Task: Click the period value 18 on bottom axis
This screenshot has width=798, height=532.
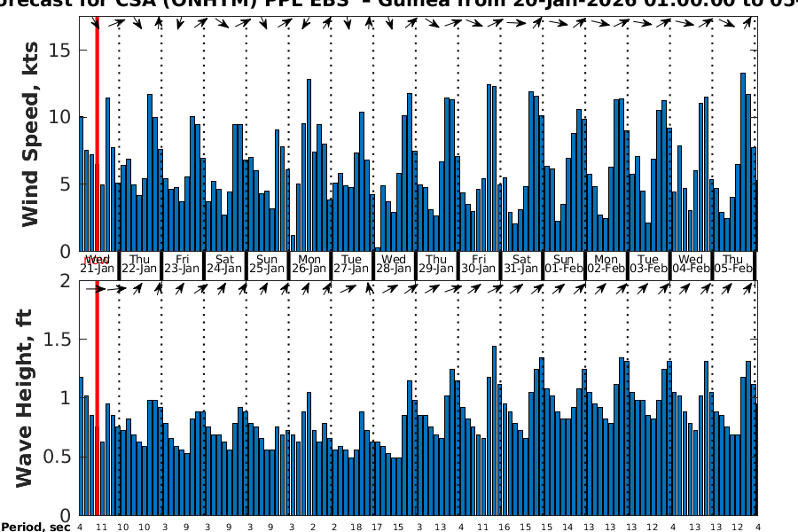Action: click(x=356, y=527)
